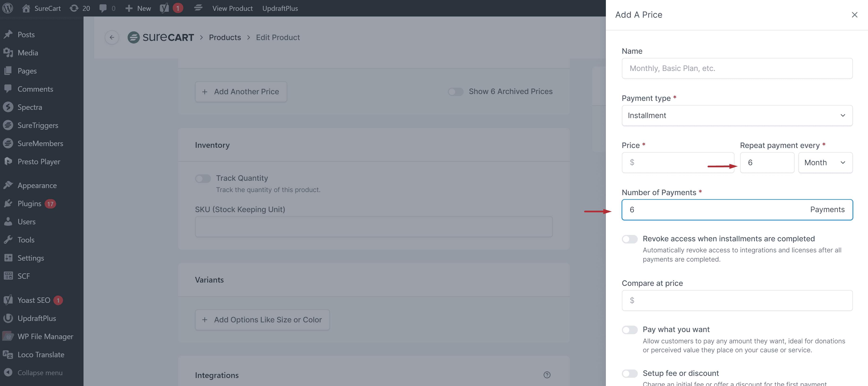This screenshot has height=386, width=868.
Task: Turn on the Setup fee or discount switch
Action: coord(629,374)
